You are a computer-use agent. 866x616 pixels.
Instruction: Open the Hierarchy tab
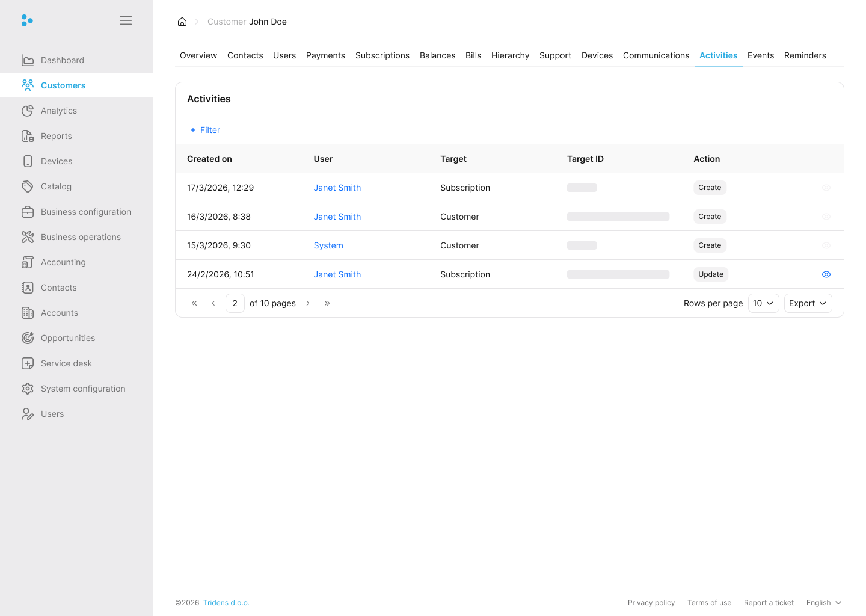pyautogui.click(x=510, y=55)
